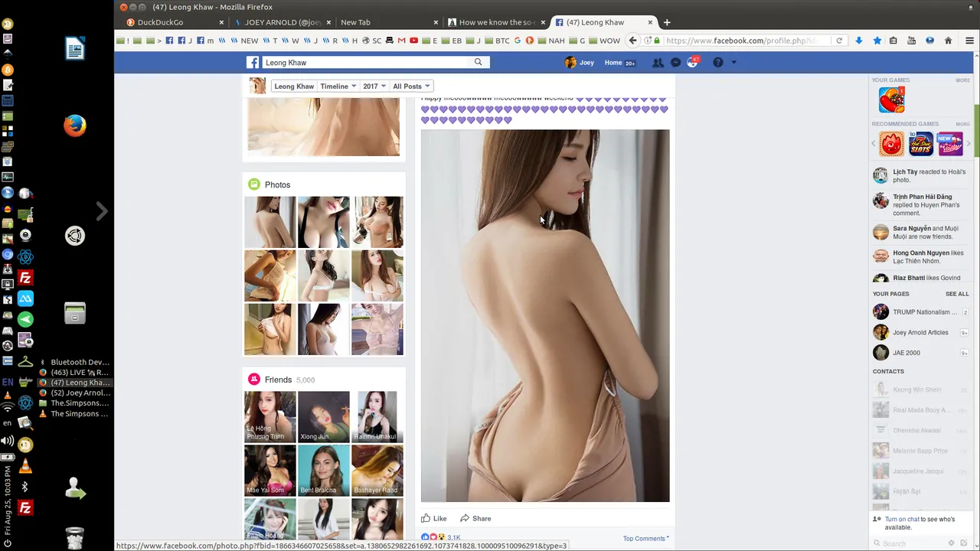Open BTC bookmark folder
The image size is (980, 551).
[497, 41]
